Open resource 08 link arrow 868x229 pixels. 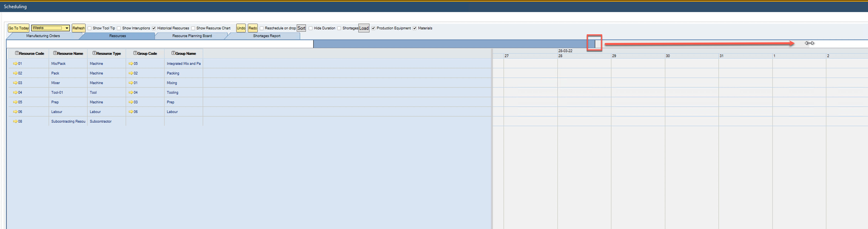point(15,121)
